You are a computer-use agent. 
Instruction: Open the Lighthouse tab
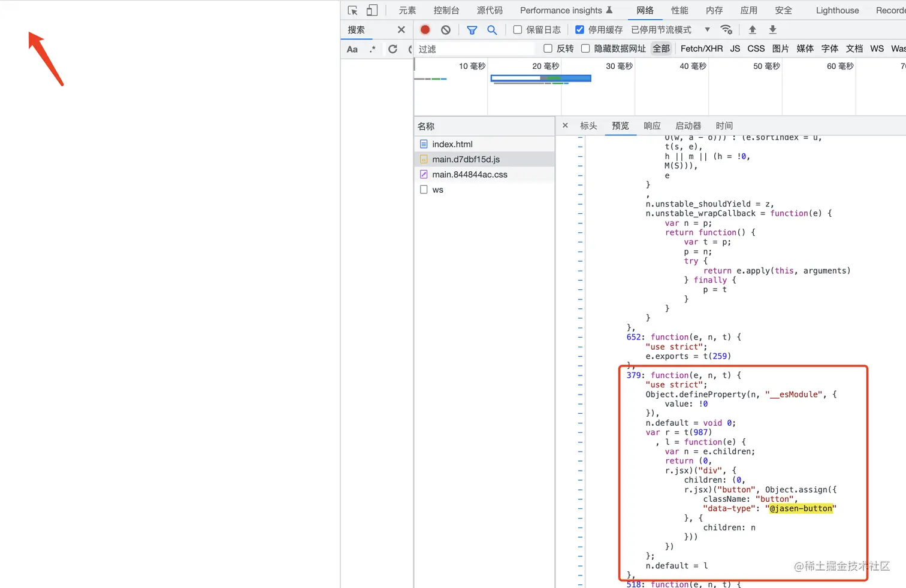click(x=837, y=10)
